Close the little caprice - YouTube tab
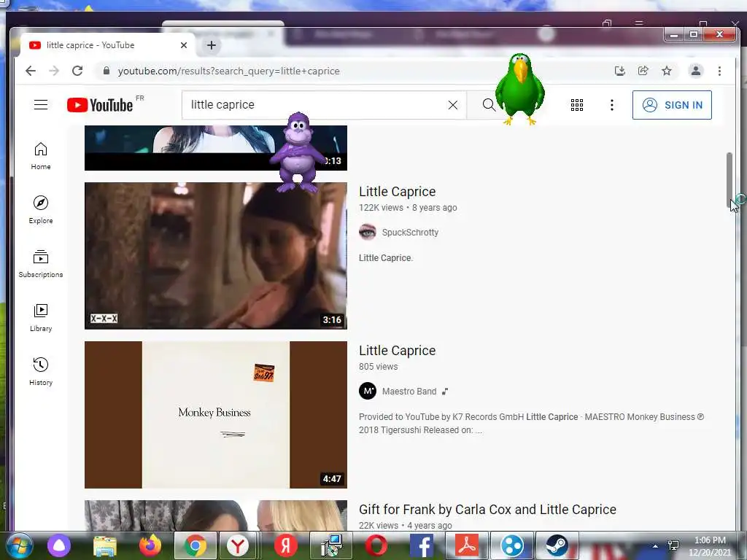Screen dimensions: 747x560 point(184,45)
